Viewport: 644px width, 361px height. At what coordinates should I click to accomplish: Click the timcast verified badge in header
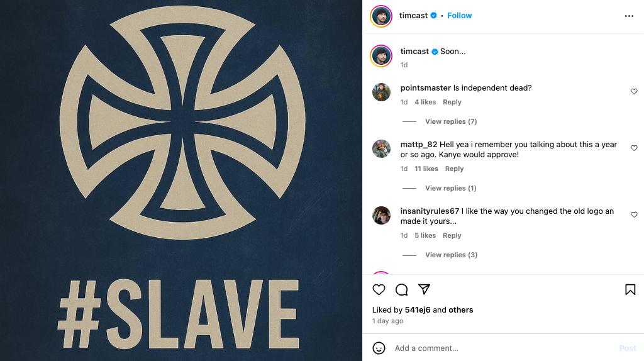pyautogui.click(x=434, y=16)
